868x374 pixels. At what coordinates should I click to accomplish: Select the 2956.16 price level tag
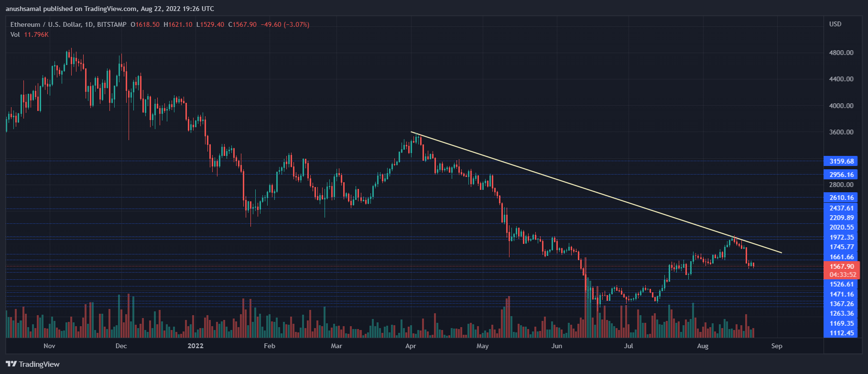pyautogui.click(x=841, y=175)
